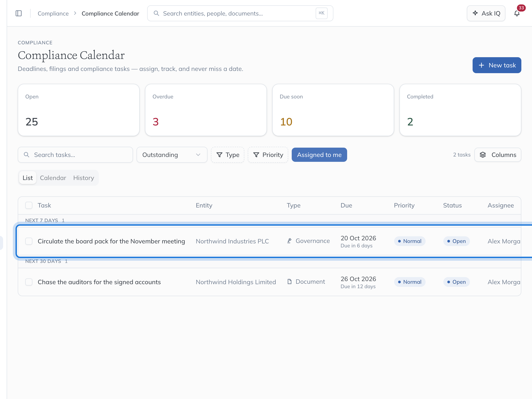Switch to the History tab
532x399 pixels.
click(84, 178)
